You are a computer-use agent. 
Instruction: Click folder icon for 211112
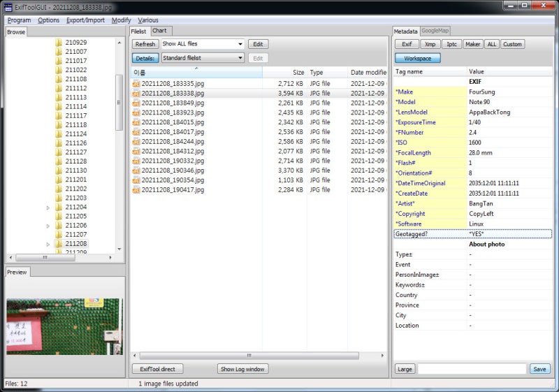coord(59,88)
